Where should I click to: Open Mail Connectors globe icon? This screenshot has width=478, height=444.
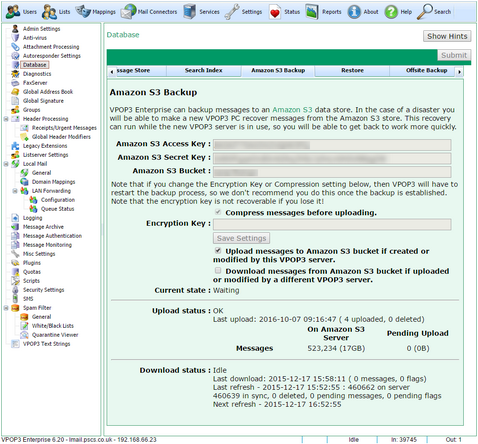[x=128, y=11]
